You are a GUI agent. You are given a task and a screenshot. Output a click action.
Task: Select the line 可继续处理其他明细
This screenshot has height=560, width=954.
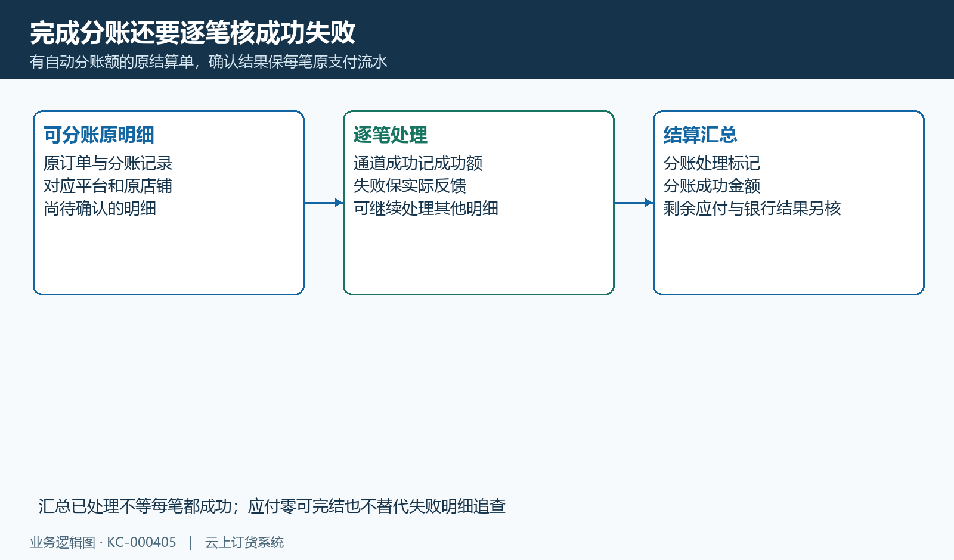tap(426, 209)
